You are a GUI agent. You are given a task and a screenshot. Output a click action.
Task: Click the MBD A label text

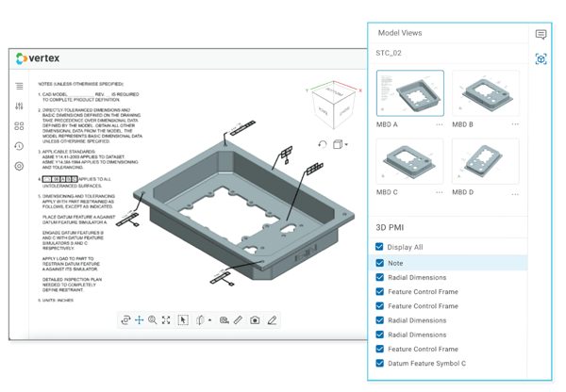(x=387, y=124)
